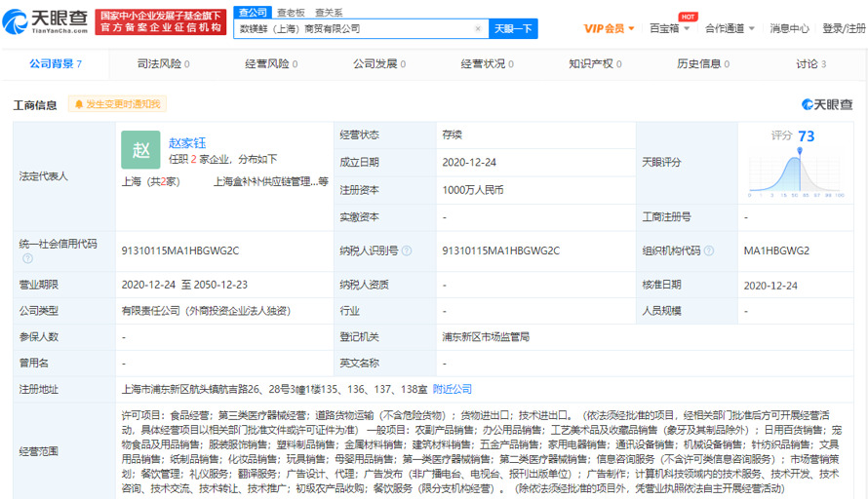The height and width of the screenshot is (500, 868).
Task: Click help icon under 统一社会信用代码
Action: click(27, 258)
